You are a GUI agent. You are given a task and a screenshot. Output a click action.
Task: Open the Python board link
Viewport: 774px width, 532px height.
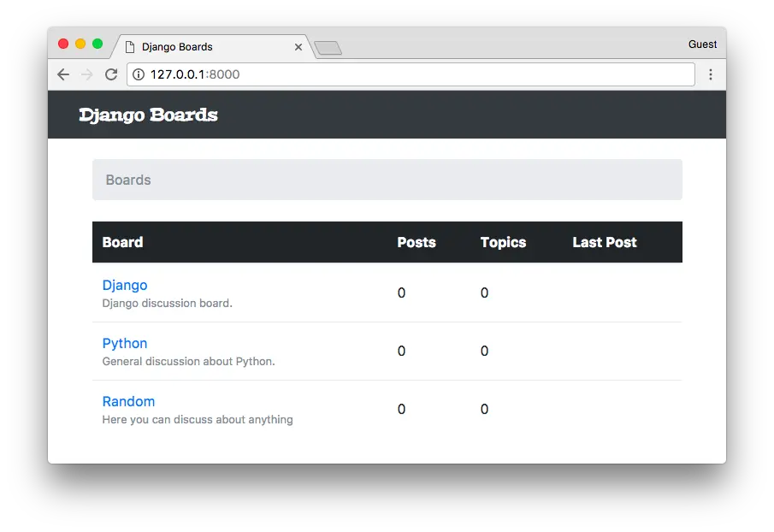125,344
